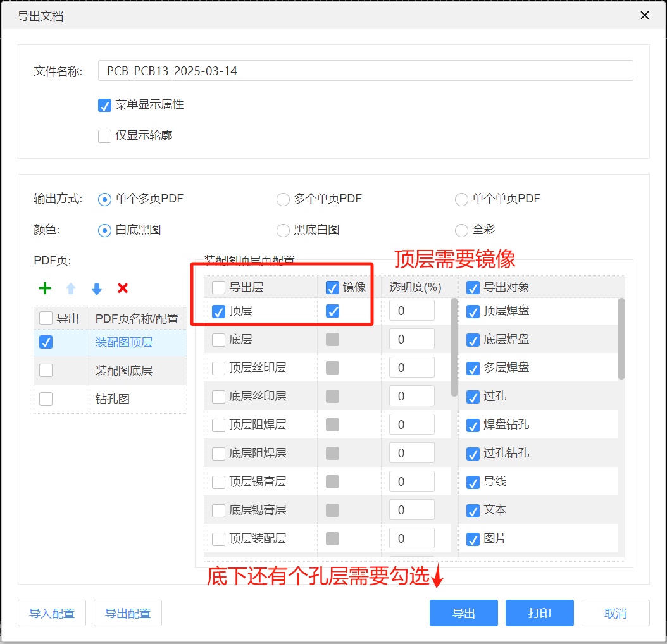Screen dimensions: 667x644
Task: Switch color mode to 黑底白图
Action: pyautogui.click(x=283, y=230)
